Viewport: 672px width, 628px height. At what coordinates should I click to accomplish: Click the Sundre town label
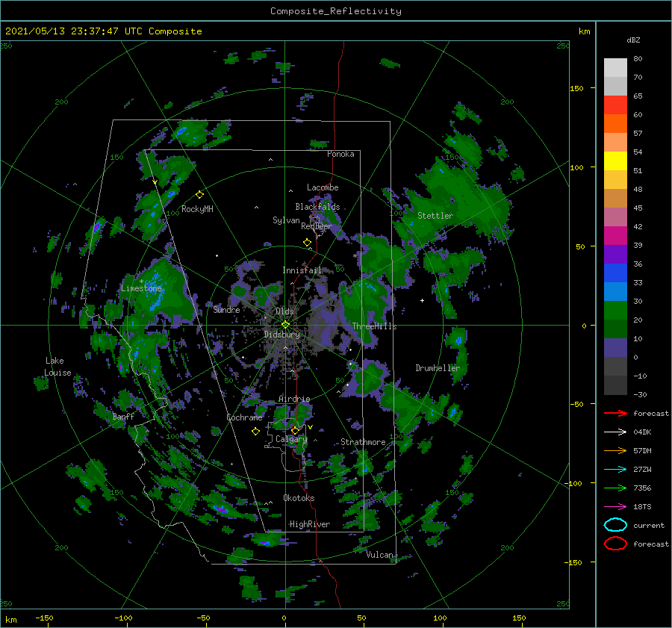[226, 309]
